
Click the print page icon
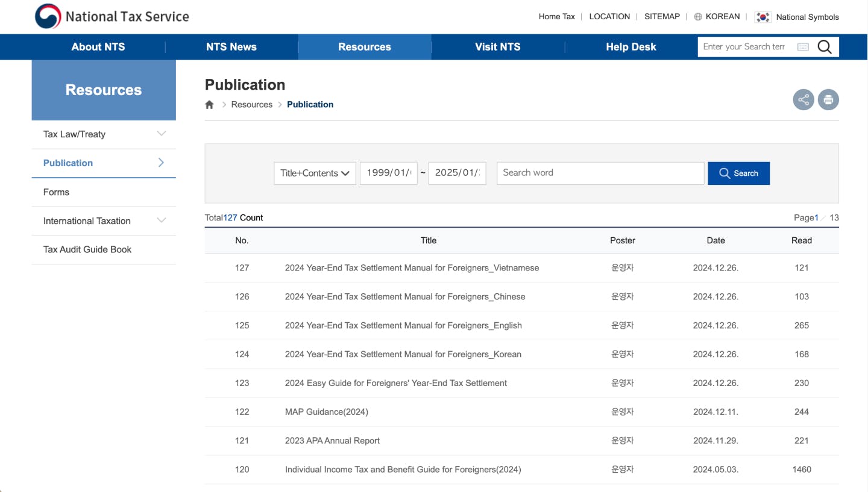828,100
